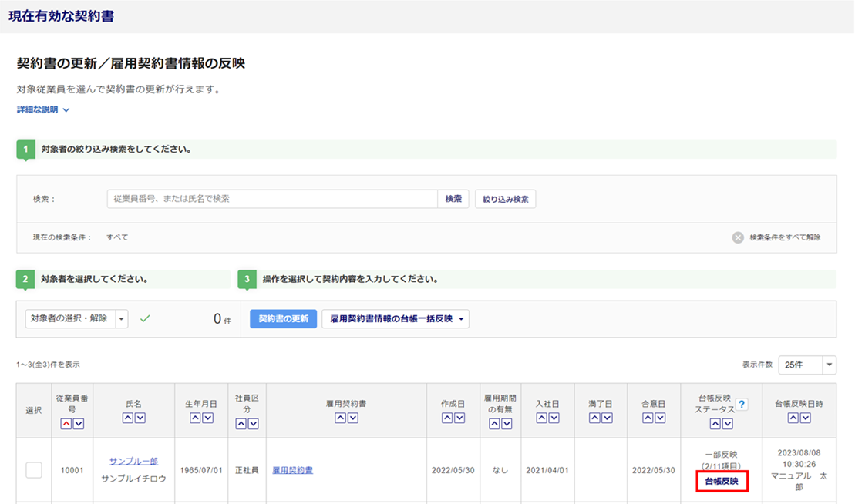Click the 検索 button
Screen dimensions: 855x504
click(453, 199)
